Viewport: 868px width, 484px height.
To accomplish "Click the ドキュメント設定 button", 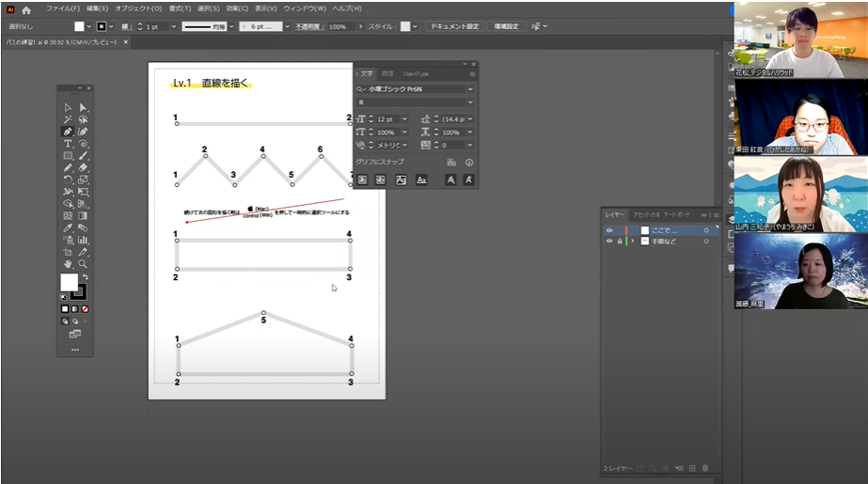I will (x=455, y=26).
